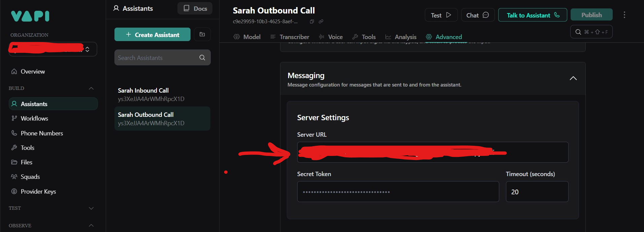Click the Publish button
The width and height of the screenshot is (644, 232).
click(591, 15)
